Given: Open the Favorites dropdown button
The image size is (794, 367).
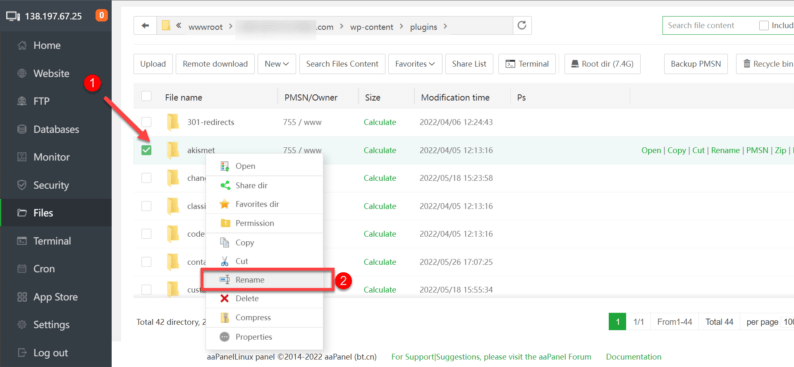Looking at the screenshot, I should (x=415, y=64).
